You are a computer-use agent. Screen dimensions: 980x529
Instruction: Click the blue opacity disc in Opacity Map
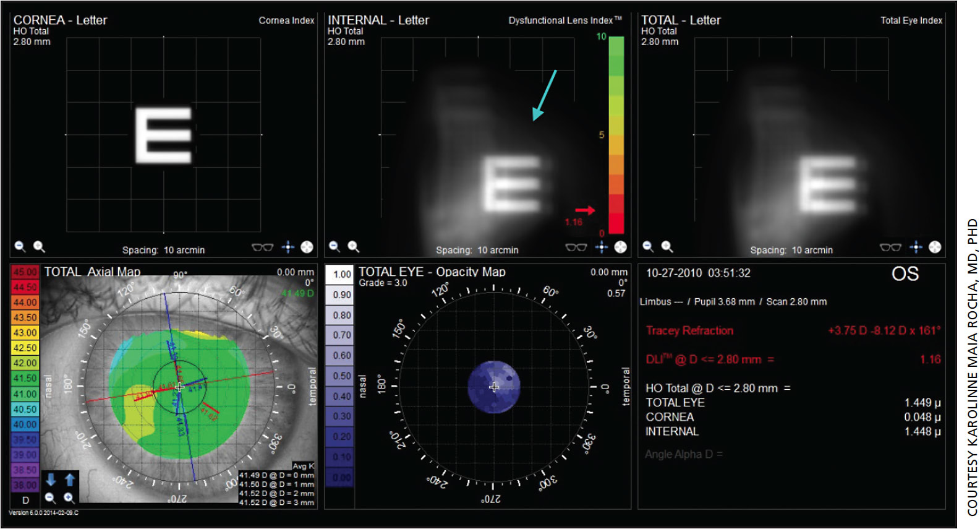pos(493,387)
